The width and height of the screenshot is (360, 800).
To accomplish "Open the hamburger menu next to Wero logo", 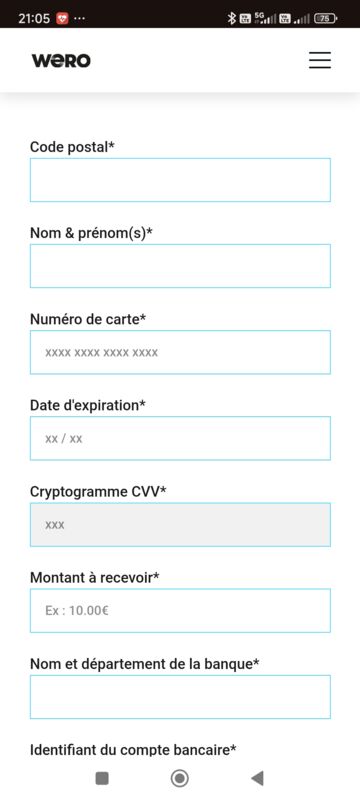I will (320, 60).
